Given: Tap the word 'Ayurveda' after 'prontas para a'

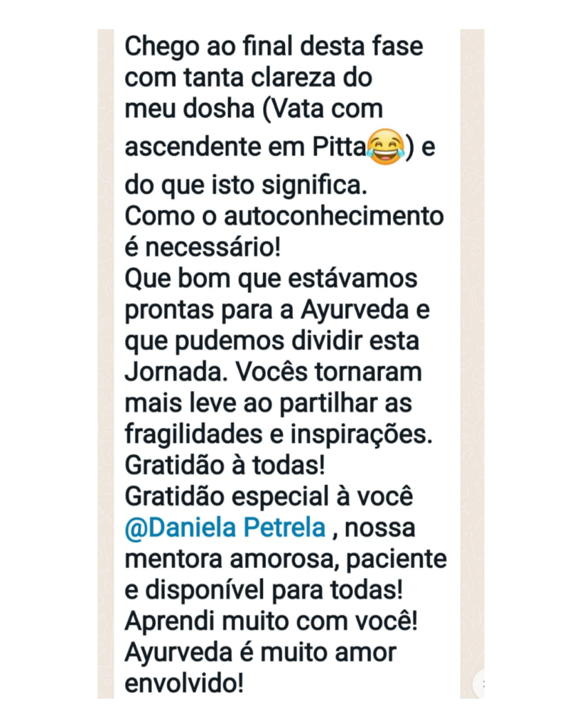Looking at the screenshot, I should 354,311.
